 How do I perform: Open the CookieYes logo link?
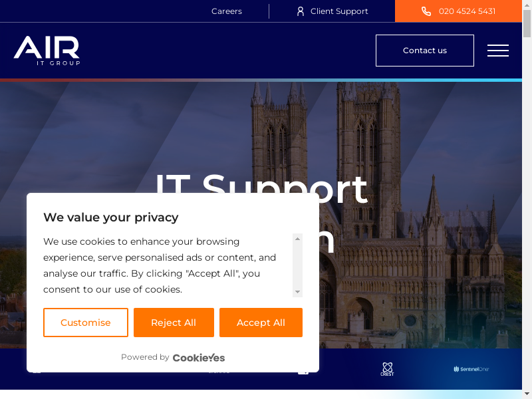[x=199, y=358]
